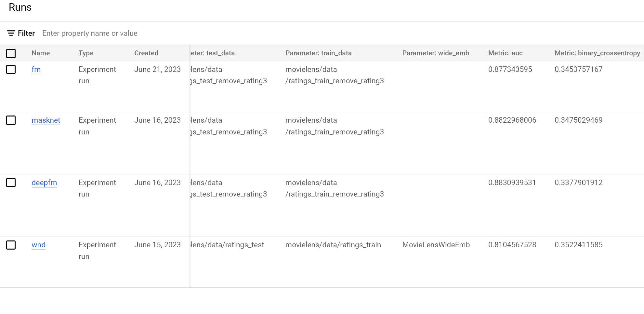Check the checkbox for the fm run
Screen dimensions: 644x314
(x=11, y=69)
